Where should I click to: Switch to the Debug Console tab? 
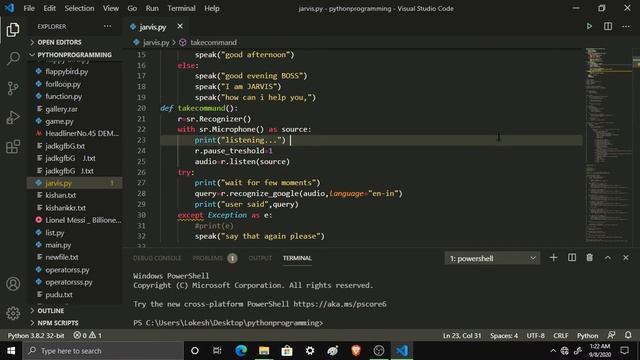click(x=157, y=258)
